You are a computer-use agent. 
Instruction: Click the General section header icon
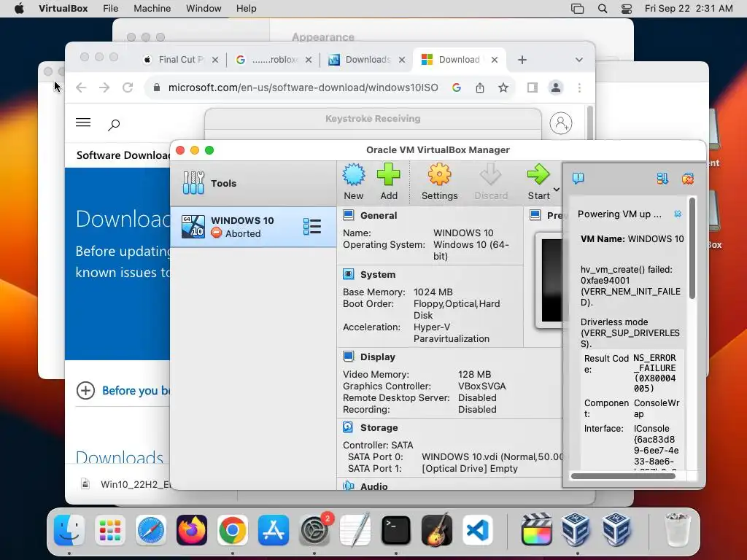pyautogui.click(x=348, y=215)
